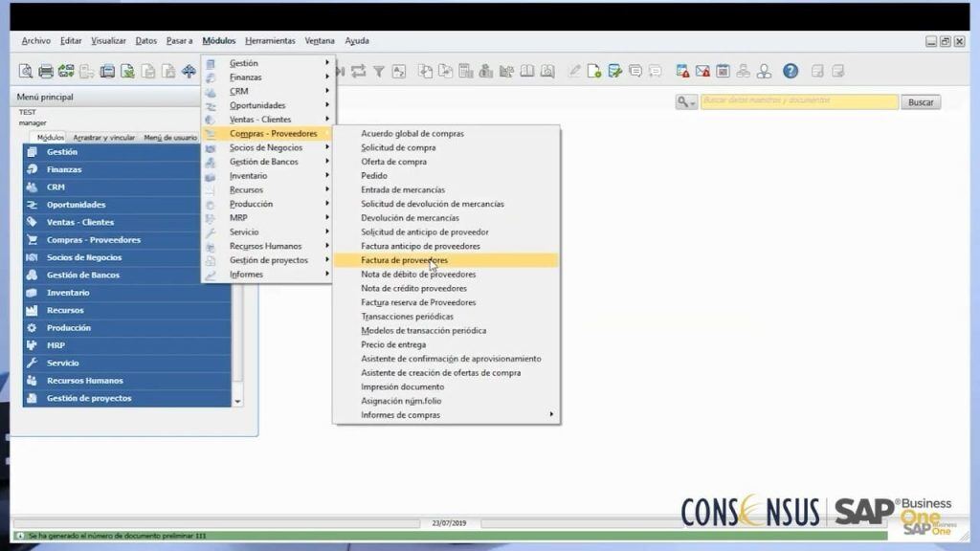This screenshot has height=551, width=980.
Task: Click the Sort A-Z toolbar icon
Action: click(x=399, y=71)
